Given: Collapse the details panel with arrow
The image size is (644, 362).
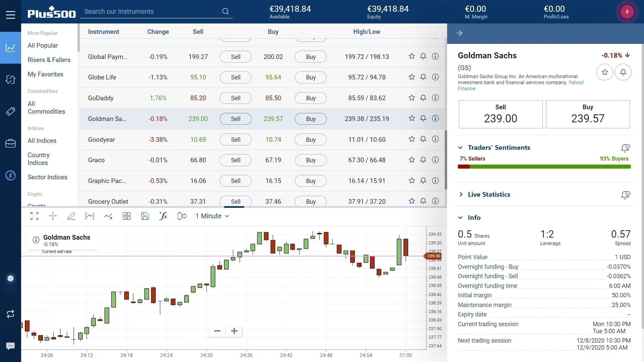Looking at the screenshot, I should tap(460, 33).
